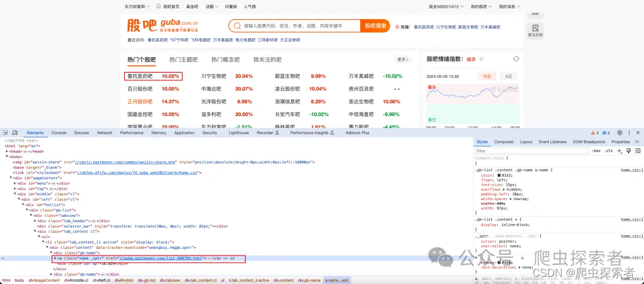Click the Styles Filter input
Image resolution: width=644 pixels, height=284 pixels.
pyautogui.click(x=532, y=151)
